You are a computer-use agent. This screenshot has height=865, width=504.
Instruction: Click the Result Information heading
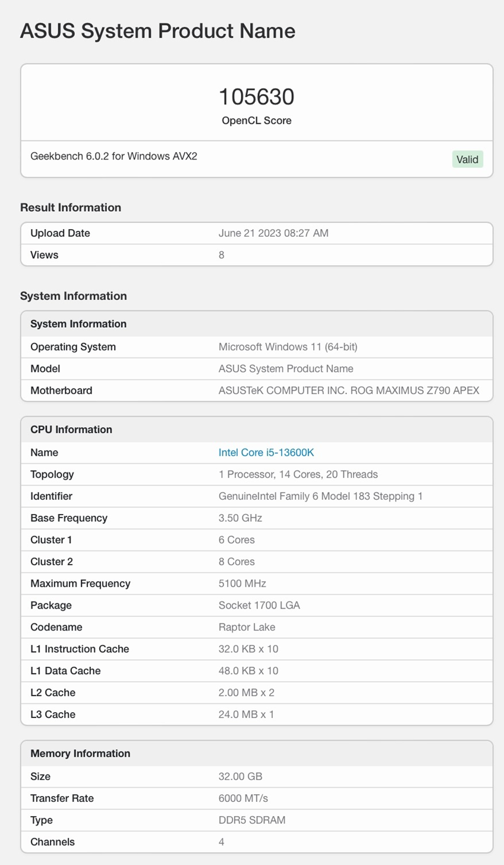tap(71, 207)
